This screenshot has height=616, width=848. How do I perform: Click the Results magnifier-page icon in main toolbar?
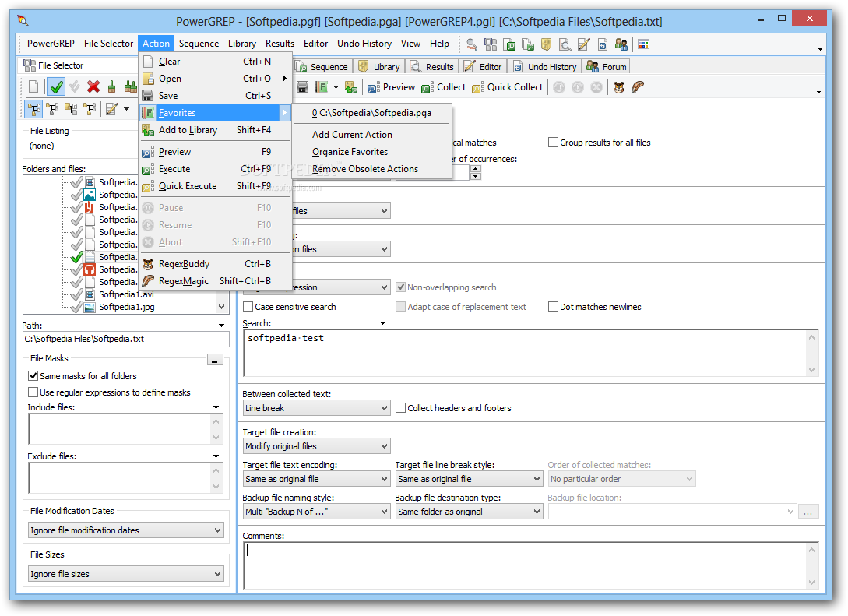click(565, 44)
